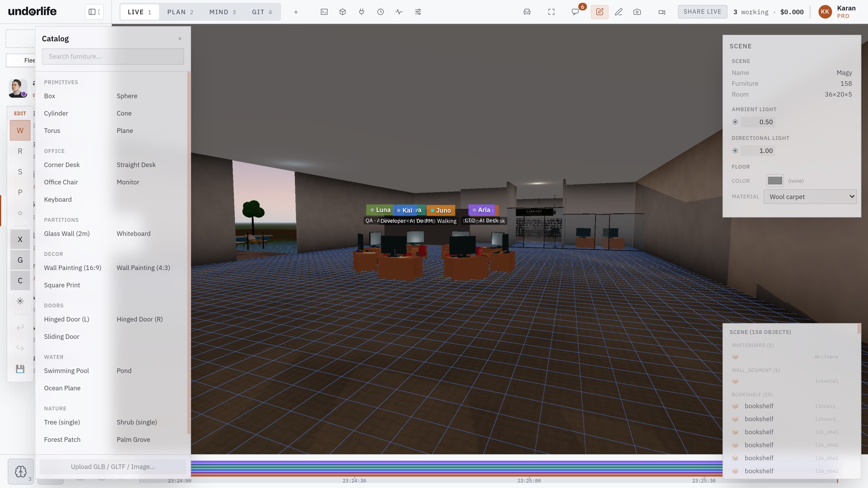This screenshot has width=868, height=488.
Task: Select the pencil draw icon
Action: [x=618, y=12]
